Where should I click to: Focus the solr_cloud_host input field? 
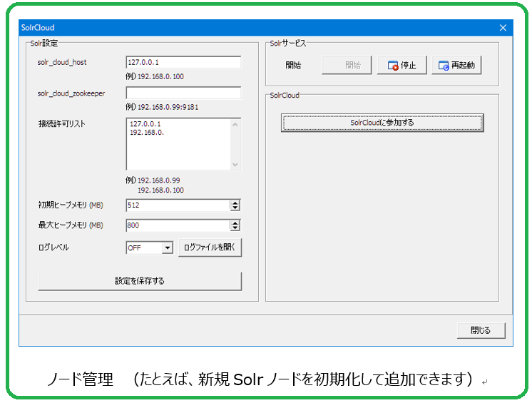pos(183,63)
